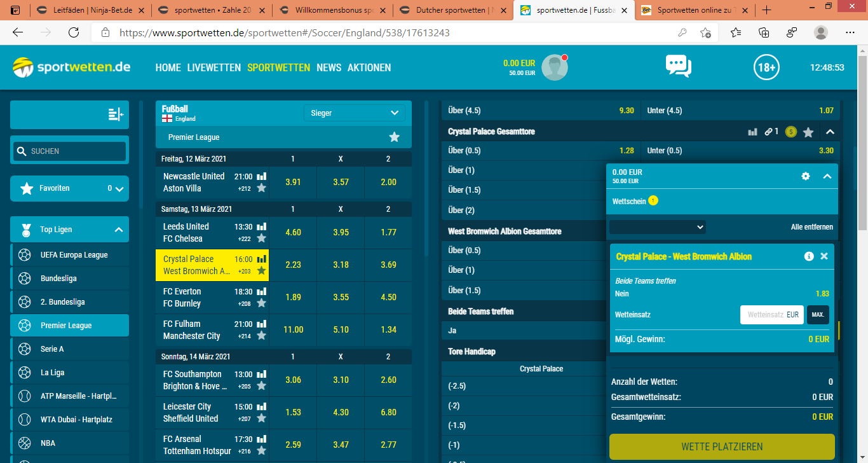Open statistics icon for Leicester City match
Viewport: 868px width, 463px height.
[x=261, y=406]
